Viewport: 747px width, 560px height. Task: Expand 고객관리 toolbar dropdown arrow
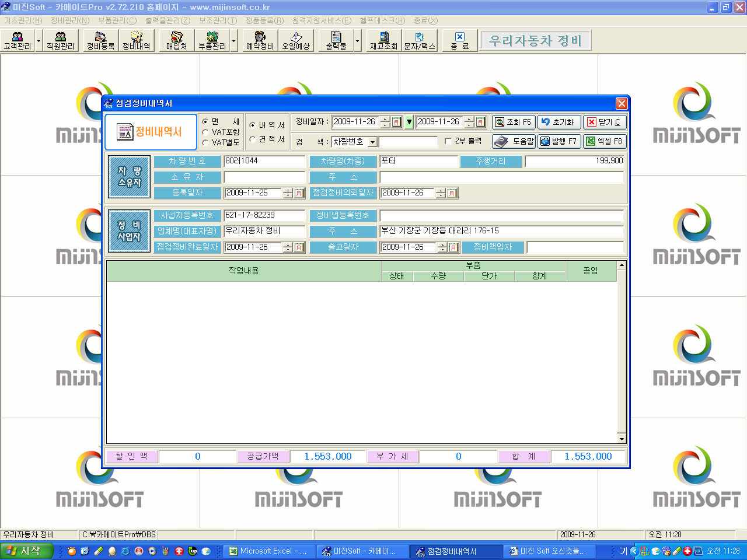[x=39, y=41]
